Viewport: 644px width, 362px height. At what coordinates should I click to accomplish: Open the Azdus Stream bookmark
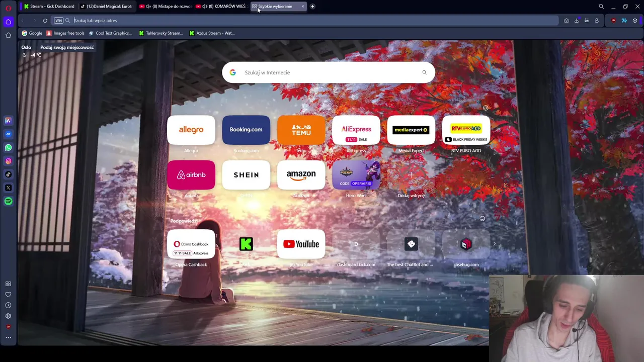[212, 33]
